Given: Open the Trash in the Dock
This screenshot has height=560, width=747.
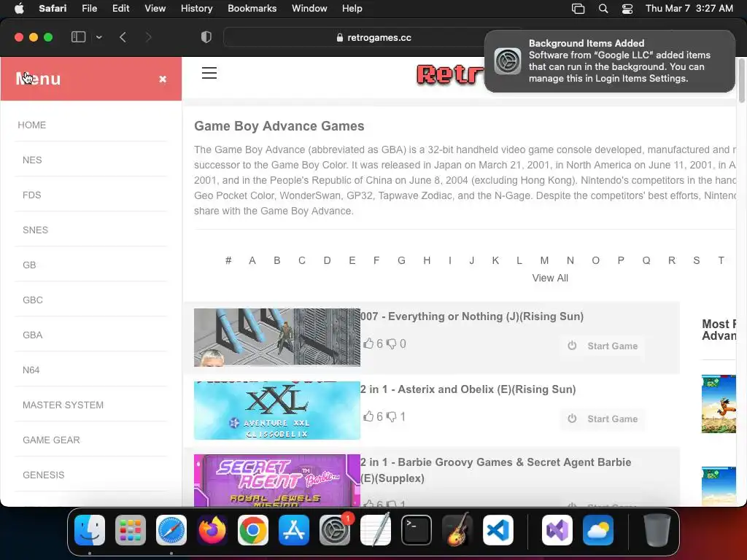Looking at the screenshot, I should pos(657,530).
